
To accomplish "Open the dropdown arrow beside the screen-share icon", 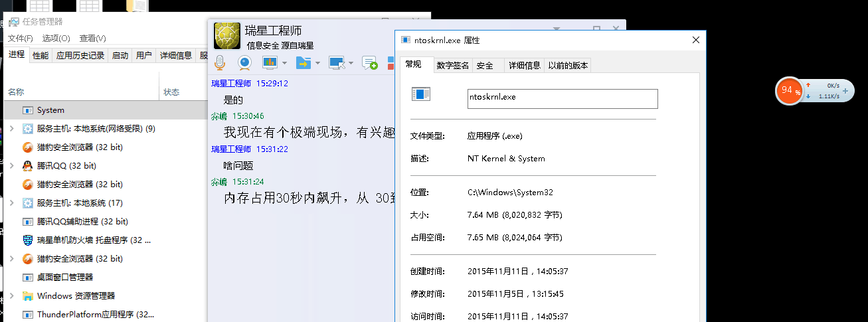I will 284,63.
